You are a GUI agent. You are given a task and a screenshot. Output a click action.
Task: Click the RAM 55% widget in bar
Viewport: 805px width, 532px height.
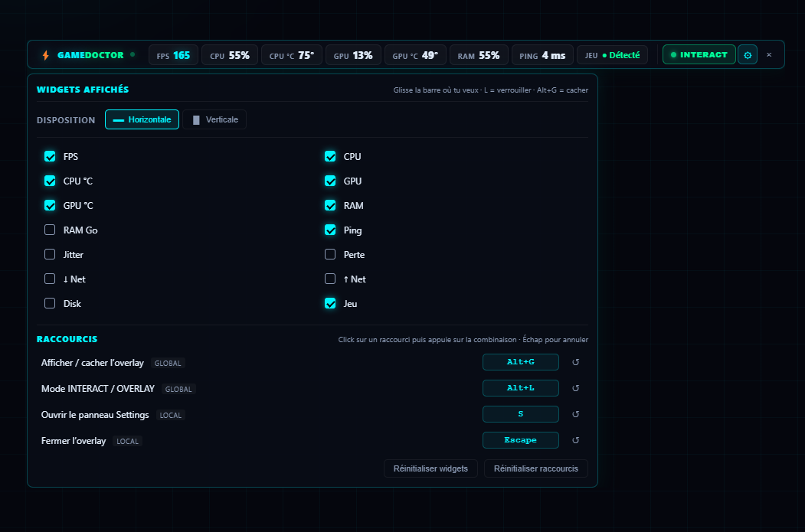(x=479, y=55)
